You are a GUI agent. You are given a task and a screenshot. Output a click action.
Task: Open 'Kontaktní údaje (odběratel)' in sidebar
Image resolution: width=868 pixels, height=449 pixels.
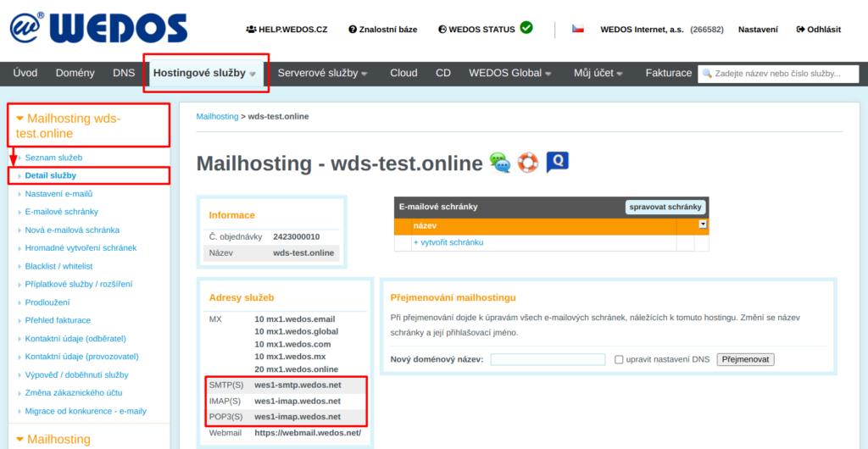75,338
